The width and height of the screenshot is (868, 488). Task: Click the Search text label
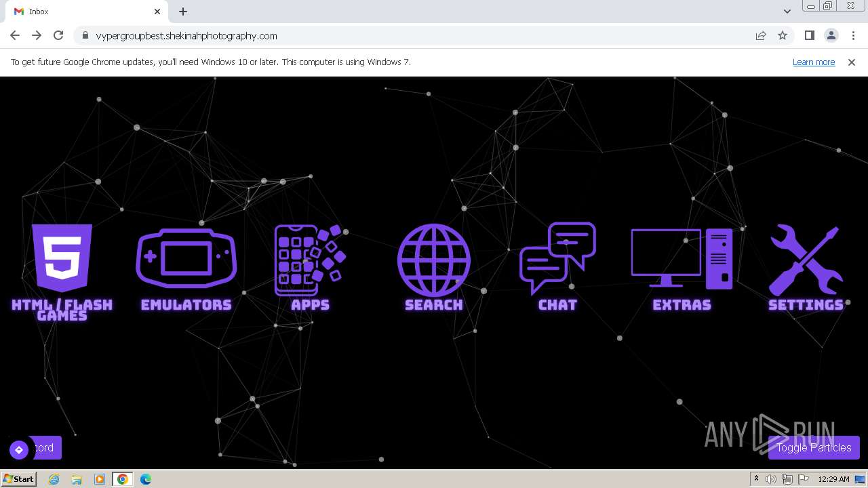(434, 305)
